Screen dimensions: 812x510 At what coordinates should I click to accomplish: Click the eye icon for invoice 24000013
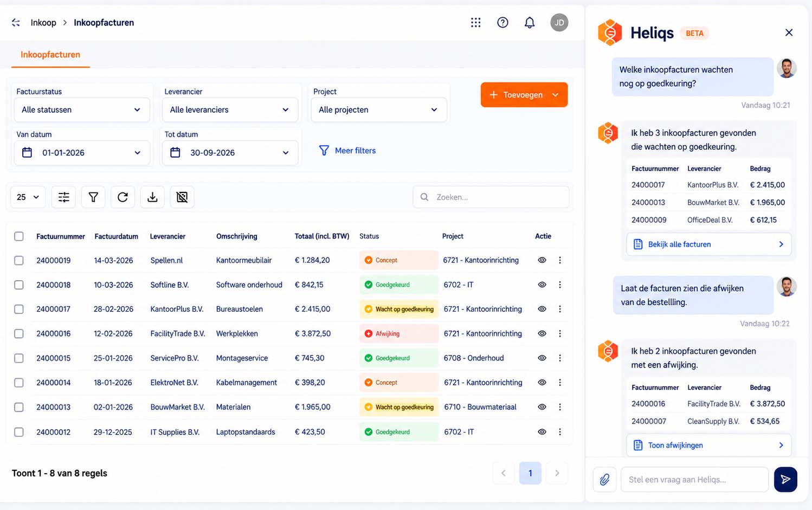pos(542,407)
